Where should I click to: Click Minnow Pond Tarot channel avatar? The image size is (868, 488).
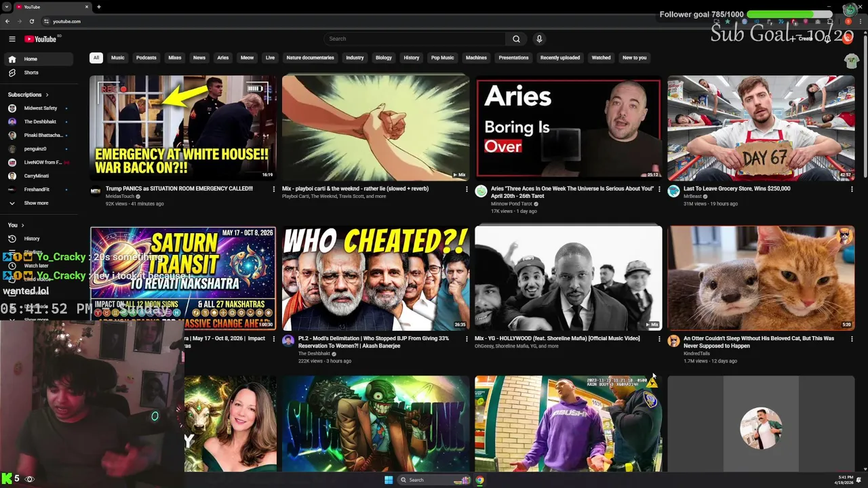click(481, 191)
